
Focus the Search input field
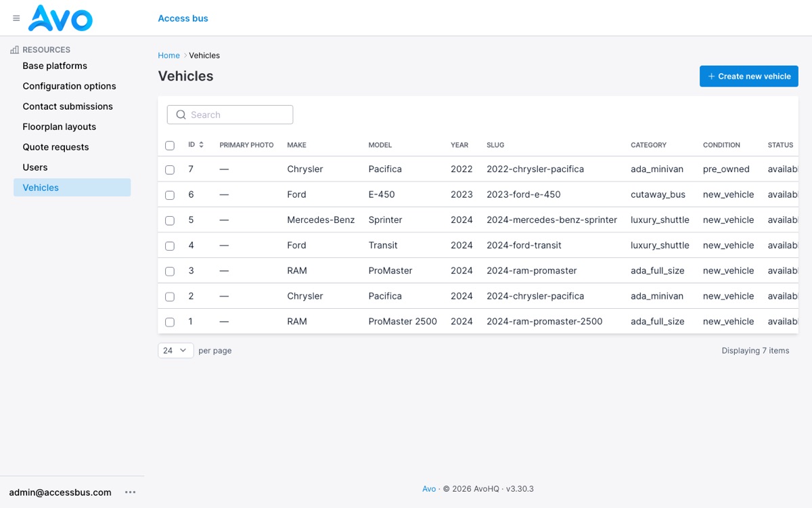(x=230, y=114)
